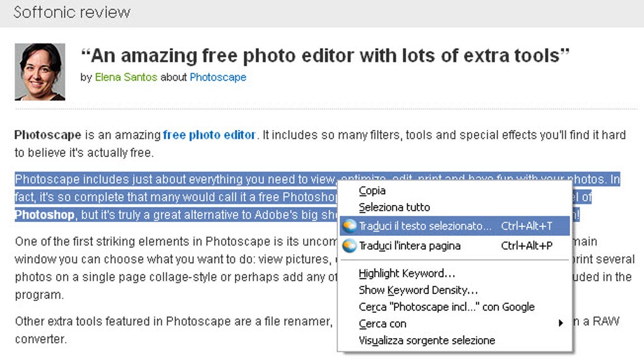Click translate icon beside Traduci l'intera pagina
This screenshot has height=359, width=644.
point(349,246)
